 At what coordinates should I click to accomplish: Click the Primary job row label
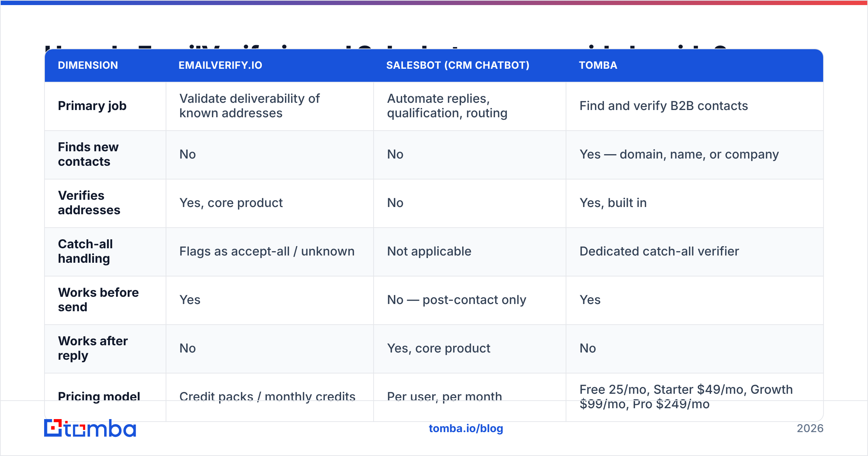coord(92,106)
